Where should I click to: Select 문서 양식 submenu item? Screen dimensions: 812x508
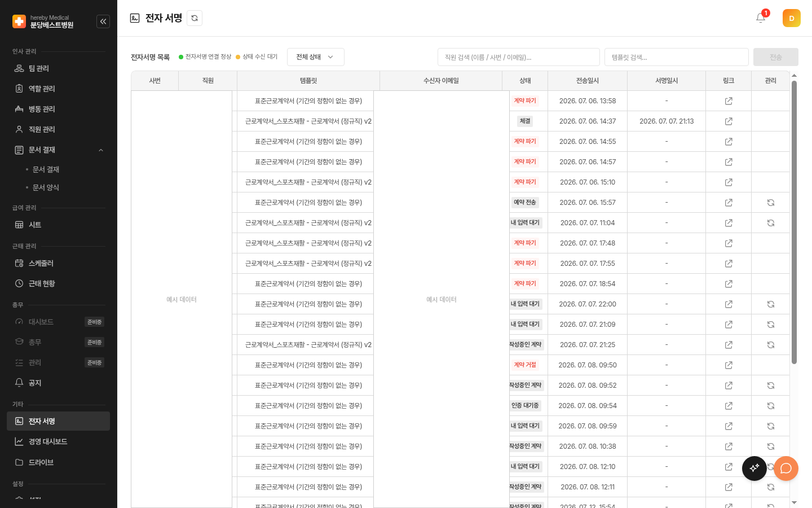(46, 187)
